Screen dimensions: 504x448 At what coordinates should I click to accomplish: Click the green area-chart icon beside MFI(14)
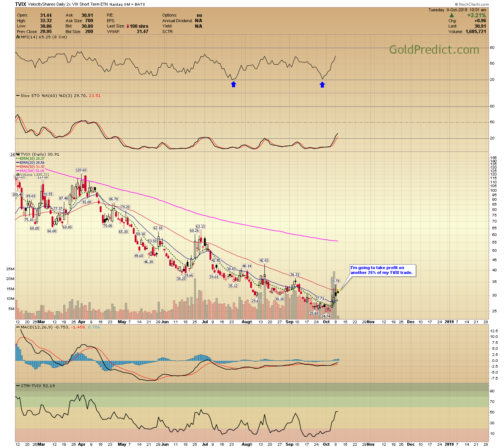[x=17, y=37]
